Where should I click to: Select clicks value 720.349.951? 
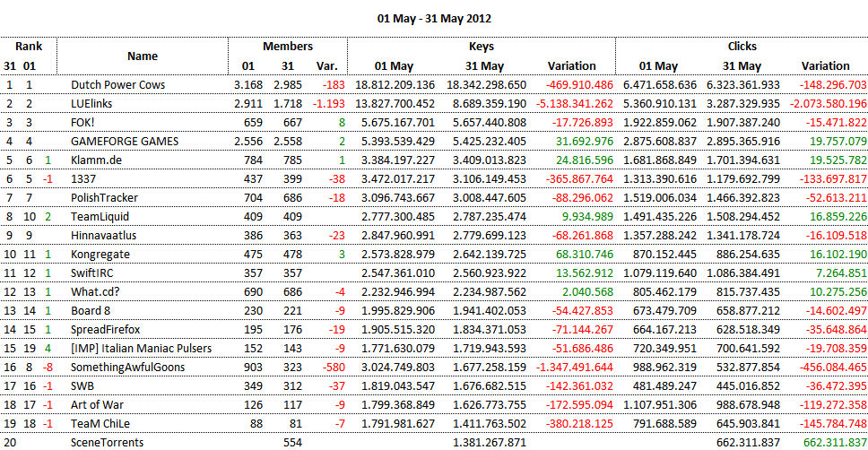click(664, 348)
